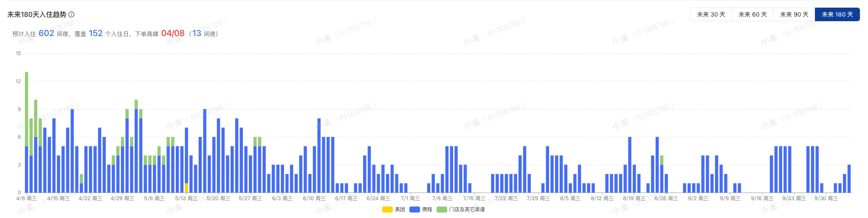Click the 4/8 周三 x-axis label
Screen dimensions: 868x218
26,198
